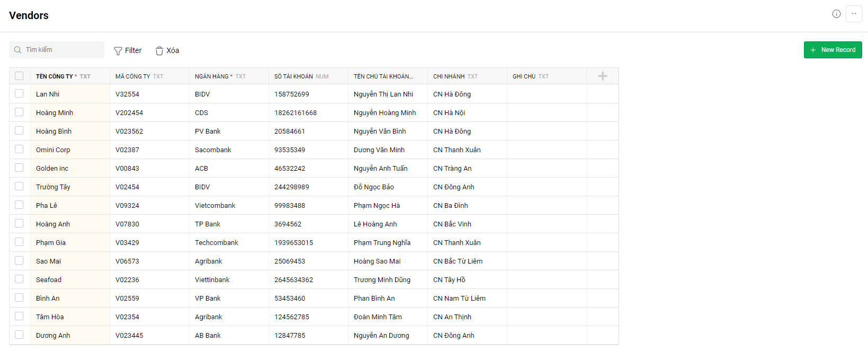This screenshot has width=868, height=359.
Task: Click the branch cell CN Bắc Từ Liêm
Action: (467, 261)
